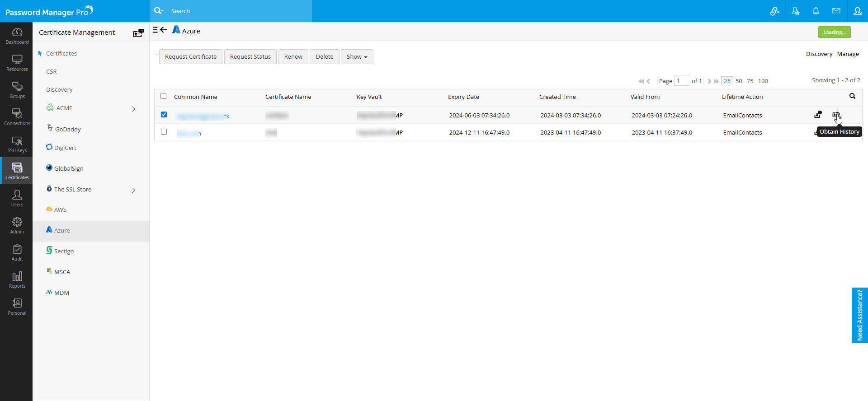Click the user profile icon
Screen dimensions: 868x401
coord(857,11)
